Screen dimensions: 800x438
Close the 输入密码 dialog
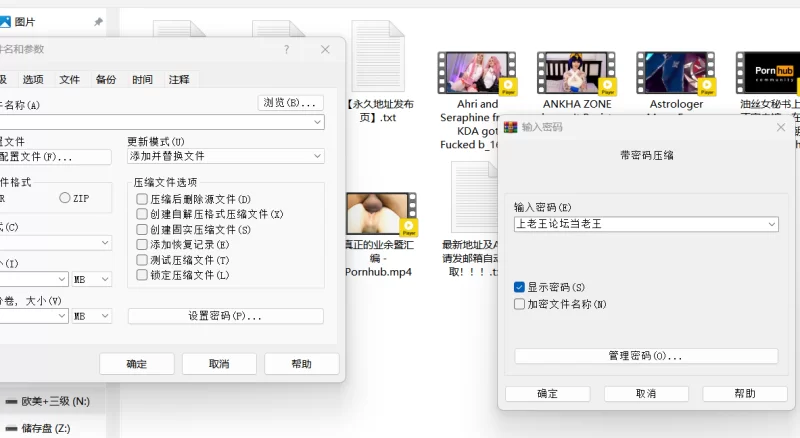tap(781, 127)
